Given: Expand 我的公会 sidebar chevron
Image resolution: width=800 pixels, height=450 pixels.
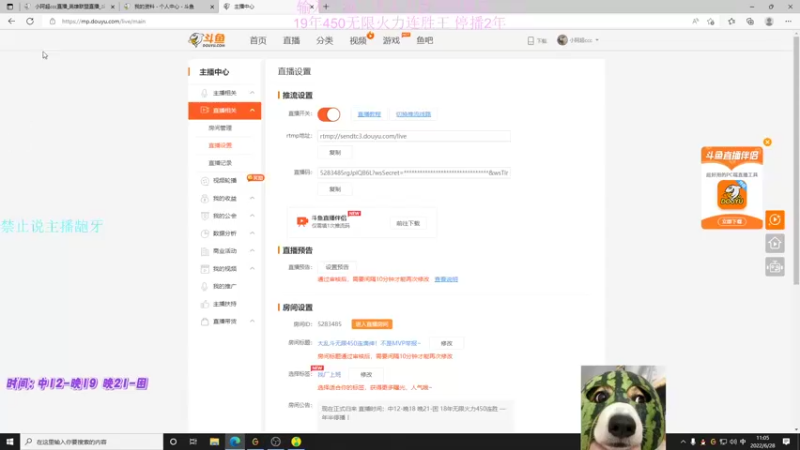Looking at the screenshot, I should 252,216.
